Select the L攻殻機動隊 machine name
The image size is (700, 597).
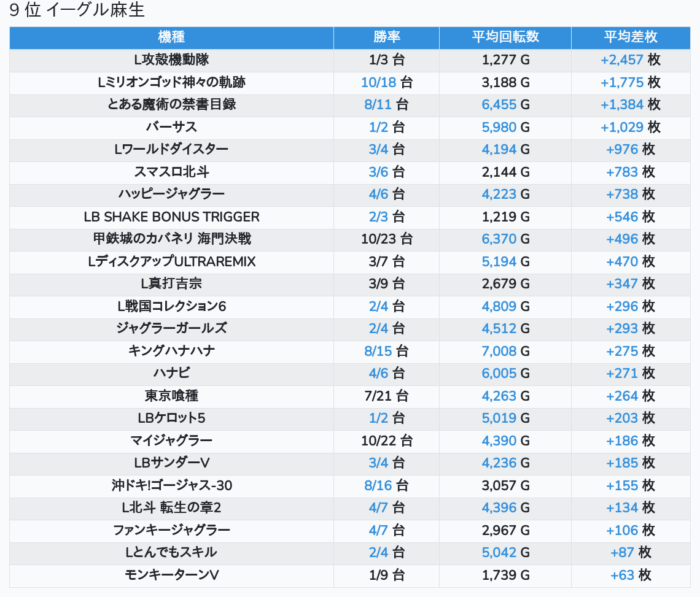[171, 60]
